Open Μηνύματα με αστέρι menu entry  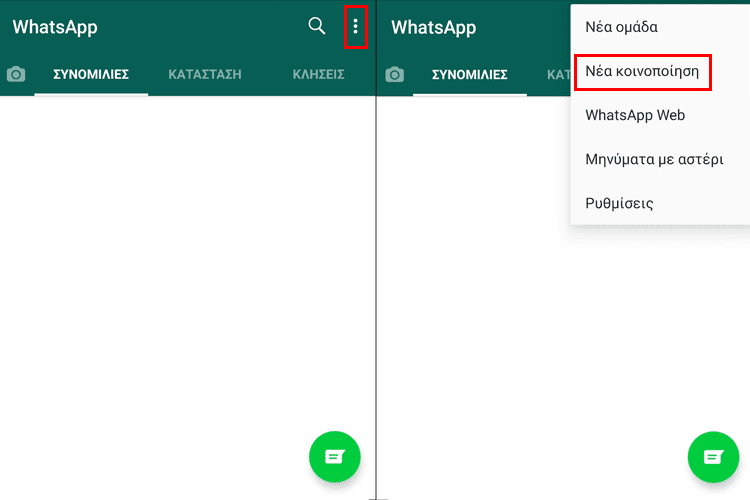click(x=660, y=159)
